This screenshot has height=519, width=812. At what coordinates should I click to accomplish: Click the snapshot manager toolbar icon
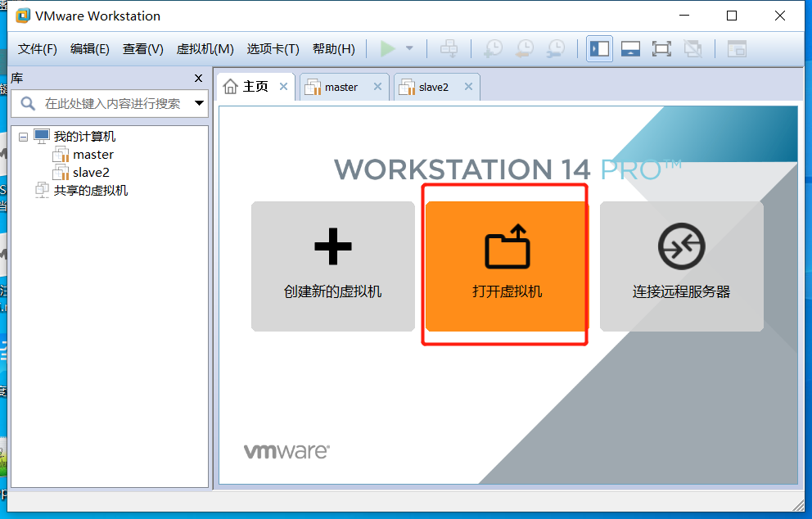(x=556, y=48)
